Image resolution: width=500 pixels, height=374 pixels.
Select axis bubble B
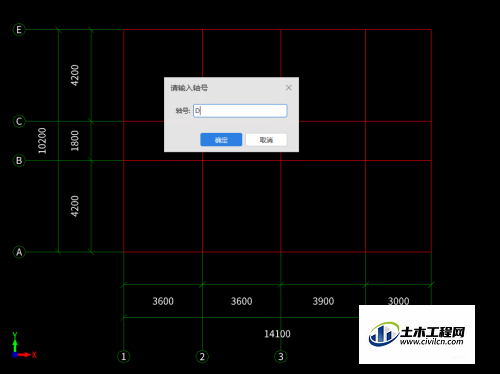19,161
